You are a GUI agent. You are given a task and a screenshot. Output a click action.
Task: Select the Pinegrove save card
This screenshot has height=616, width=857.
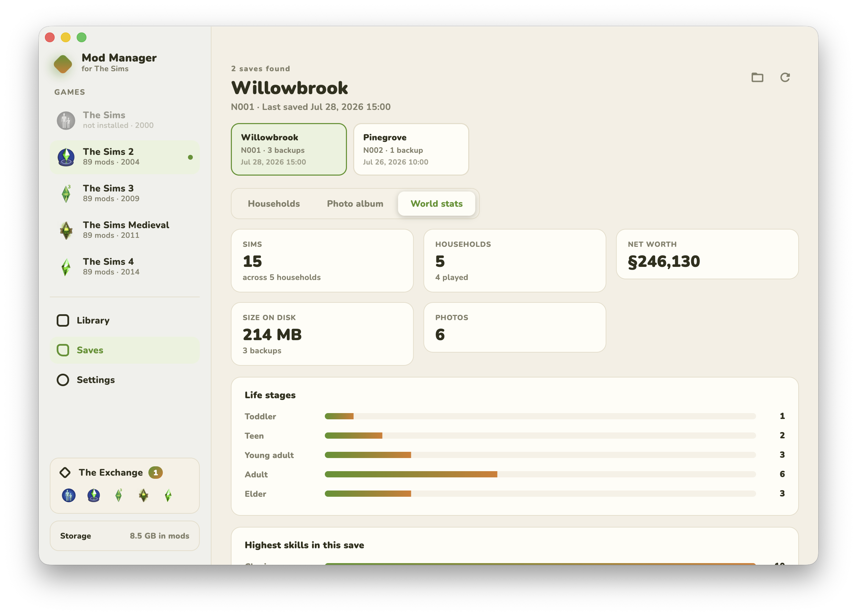tap(411, 149)
